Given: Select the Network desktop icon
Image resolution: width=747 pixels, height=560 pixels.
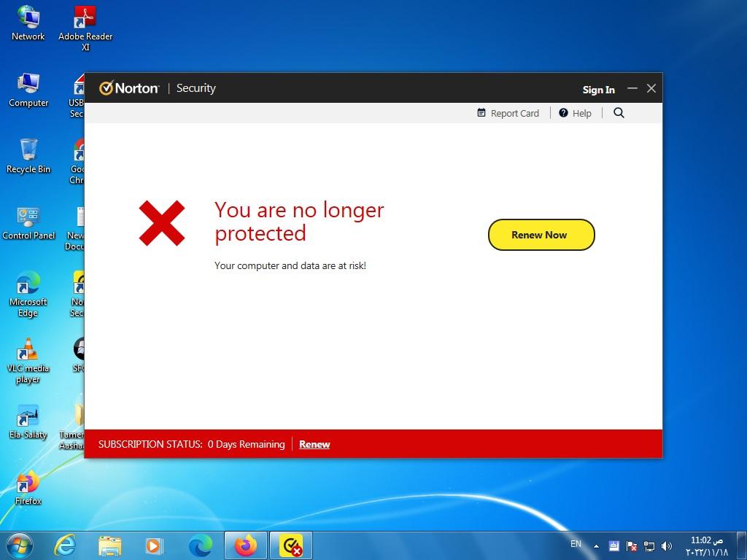Looking at the screenshot, I should (x=28, y=23).
